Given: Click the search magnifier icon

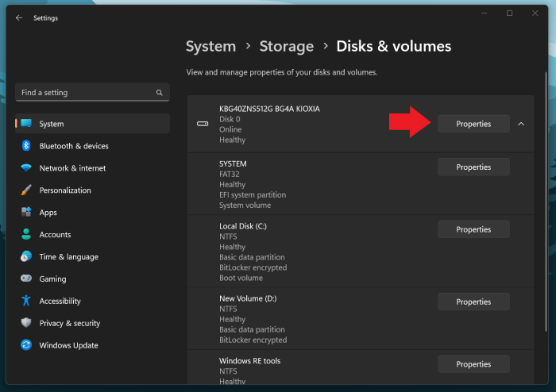Looking at the screenshot, I should tap(159, 92).
